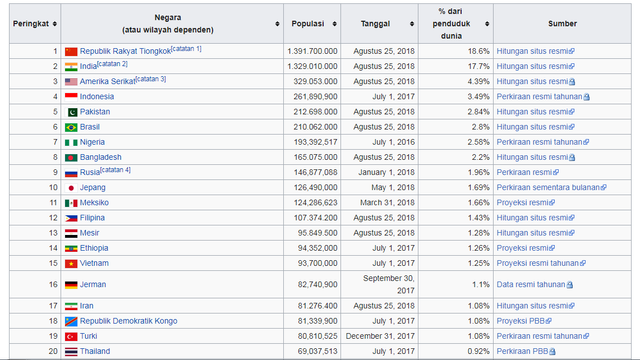Open Perkiraan resmi tahunan source for Indonesia
640x360 pixels.
(x=543, y=96)
